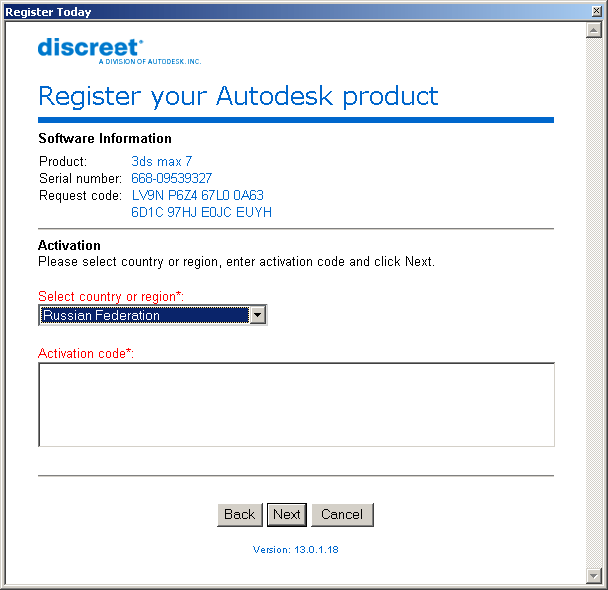This screenshot has height=590, width=608.
Task: Click the discreet logo
Action: click(x=119, y=51)
